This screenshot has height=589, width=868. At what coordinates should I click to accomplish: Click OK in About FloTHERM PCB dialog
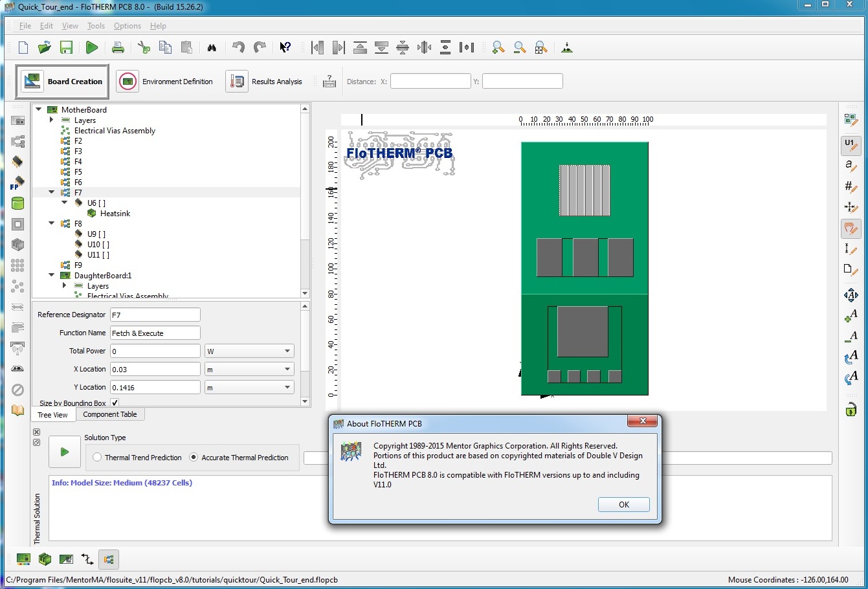623,505
